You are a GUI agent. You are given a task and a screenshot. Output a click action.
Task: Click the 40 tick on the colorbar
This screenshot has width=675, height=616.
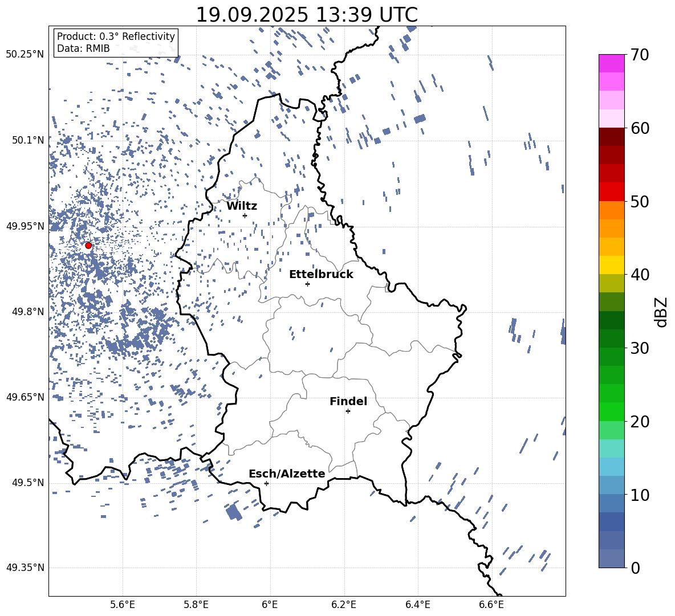pyautogui.click(x=639, y=275)
